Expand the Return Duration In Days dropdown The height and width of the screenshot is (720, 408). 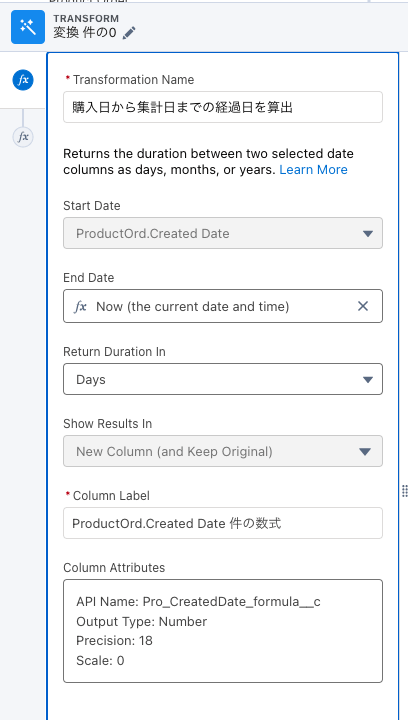(x=223, y=379)
